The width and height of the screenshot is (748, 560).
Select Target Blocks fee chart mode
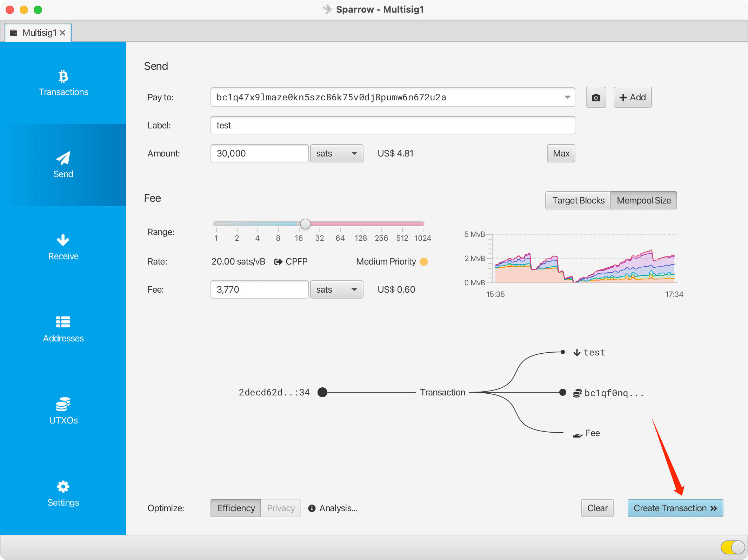click(x=578, y=200)
